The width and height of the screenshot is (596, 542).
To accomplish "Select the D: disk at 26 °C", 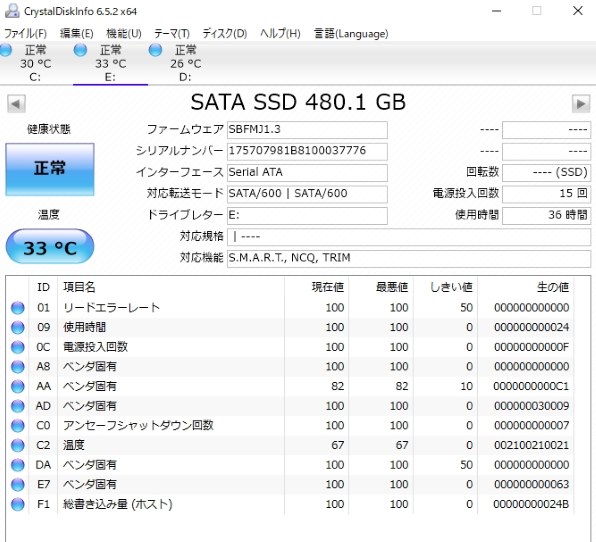I will tap(185, 63).
